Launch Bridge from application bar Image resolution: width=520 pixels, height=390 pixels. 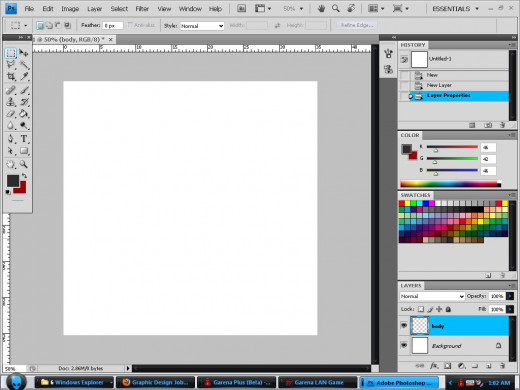coord(241,9)
